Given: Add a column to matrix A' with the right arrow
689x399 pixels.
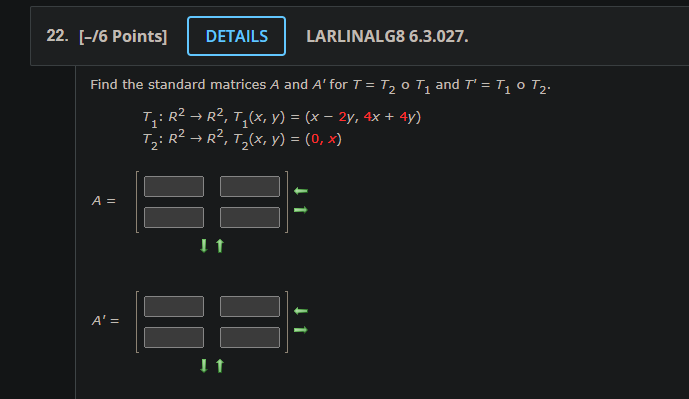Looking at the screenshot, I should (301, 330).
